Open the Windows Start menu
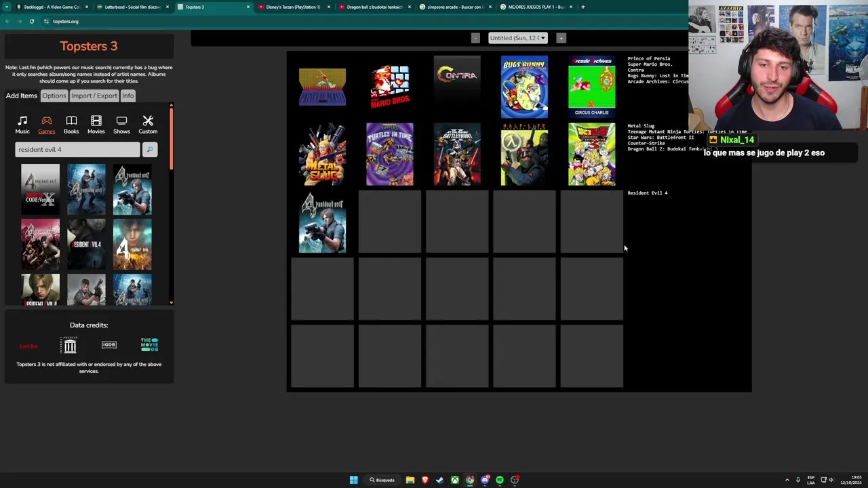 point(353,480)
